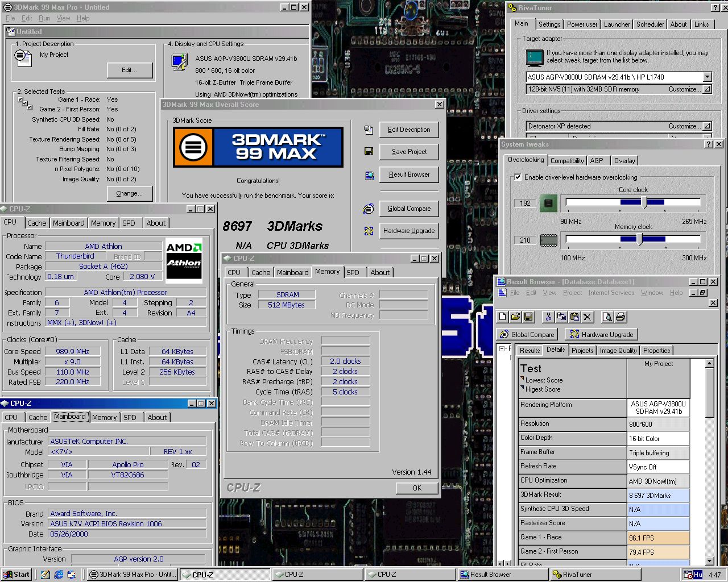Select Compatibility tab in System tweaks
Screen dimensions: 728x582
coord(567,161)
